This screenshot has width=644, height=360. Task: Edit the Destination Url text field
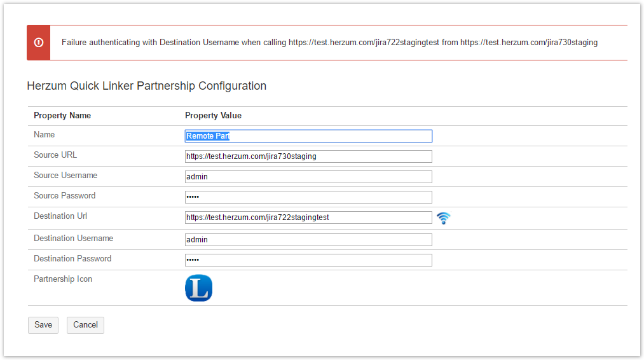308,218
